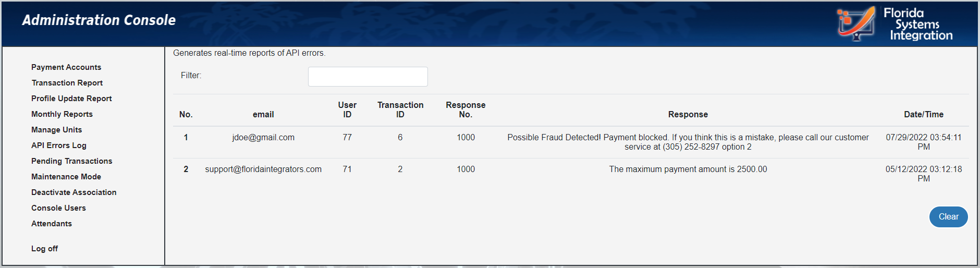Click the Florida Systems Integration logo
This screenshot has height=268, width=980.
pyautogui.click(x=895, y=24)
